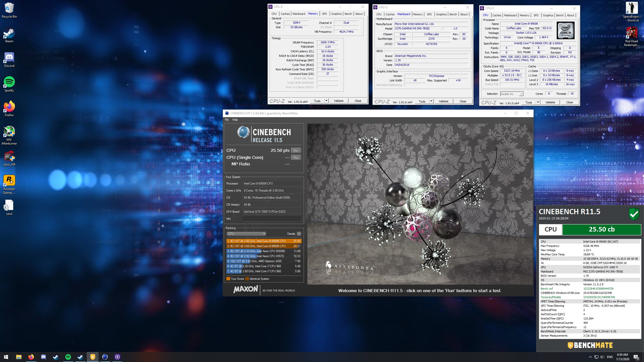Click the green verified shield in BenchMate
The image size is (644, 362).
click(634, 214)
